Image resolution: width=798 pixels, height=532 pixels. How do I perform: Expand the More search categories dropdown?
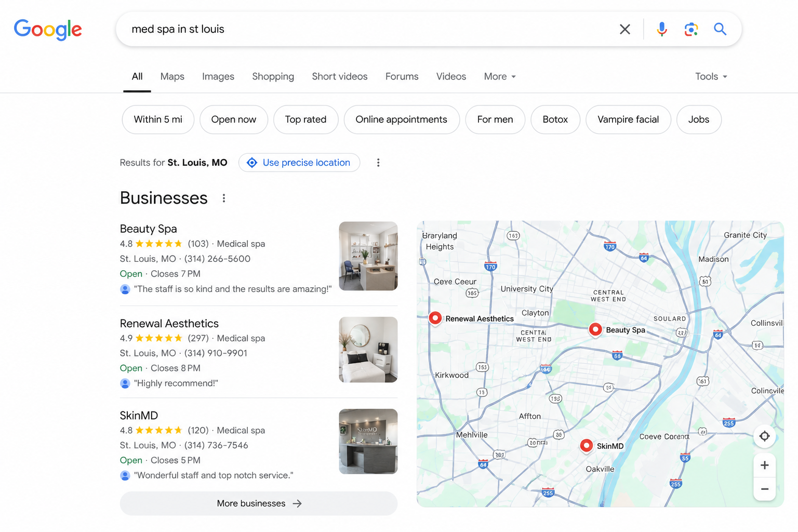(500, 76)
